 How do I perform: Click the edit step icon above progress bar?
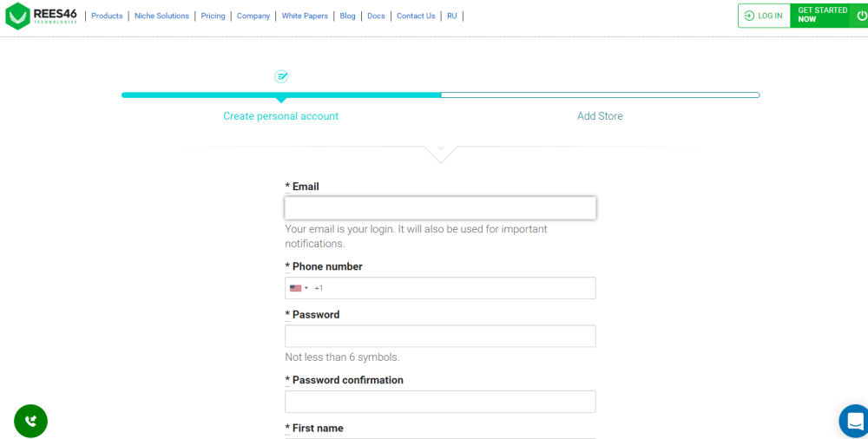pyautogui.click(x=281, y=76)
